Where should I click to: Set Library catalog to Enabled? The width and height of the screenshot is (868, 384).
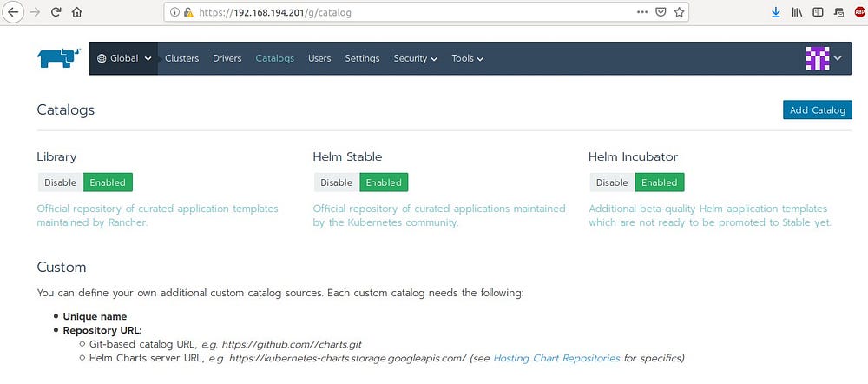pos(108,182)
